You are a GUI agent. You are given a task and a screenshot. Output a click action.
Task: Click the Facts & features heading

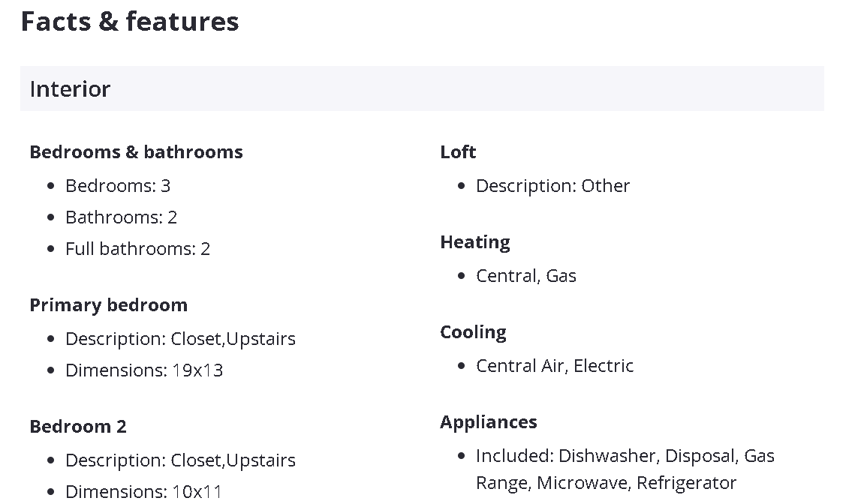click(x=130, y=22)
